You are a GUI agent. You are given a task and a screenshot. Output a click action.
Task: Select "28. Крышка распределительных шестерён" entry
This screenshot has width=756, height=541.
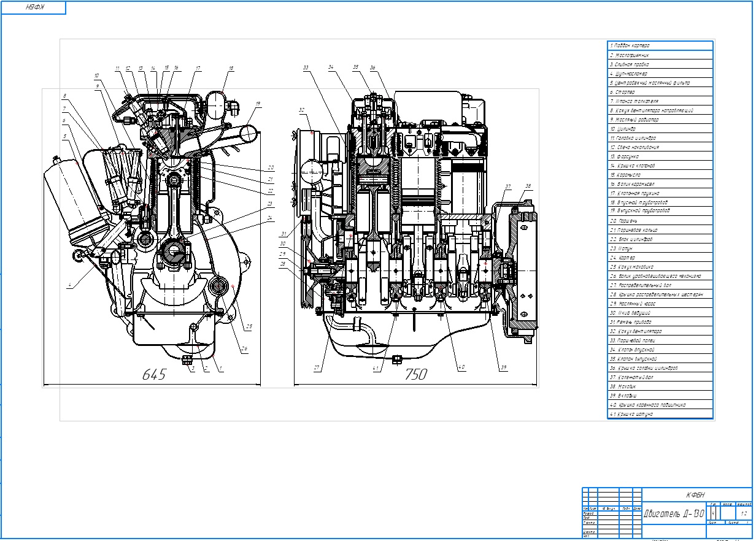click(660, 294)
